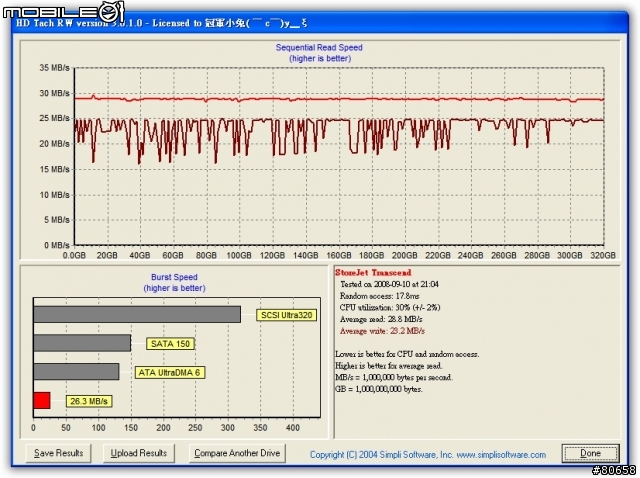Click the gray SATA 150 bar
The width and height of the screenshot is (640, 478).
82,343
